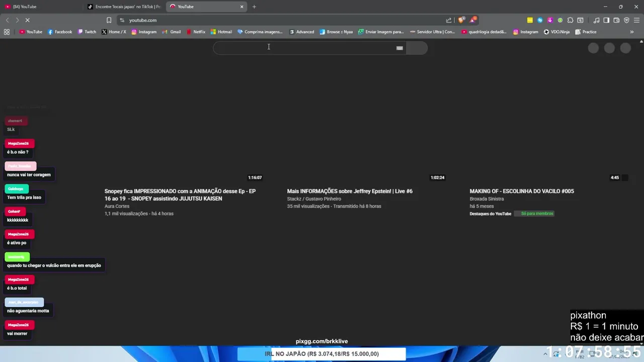Open Stackz / Gustavo Pinheiro channel

pos(314,199)
